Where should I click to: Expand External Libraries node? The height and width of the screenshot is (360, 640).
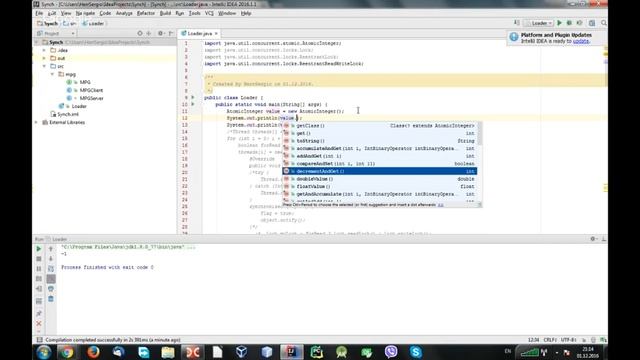point(36,122)
